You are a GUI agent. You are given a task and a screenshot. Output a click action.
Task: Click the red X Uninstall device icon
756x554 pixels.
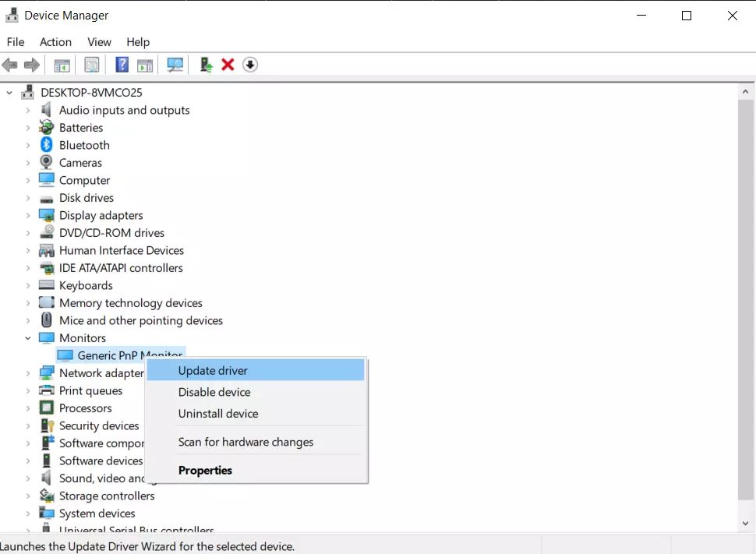228,65
